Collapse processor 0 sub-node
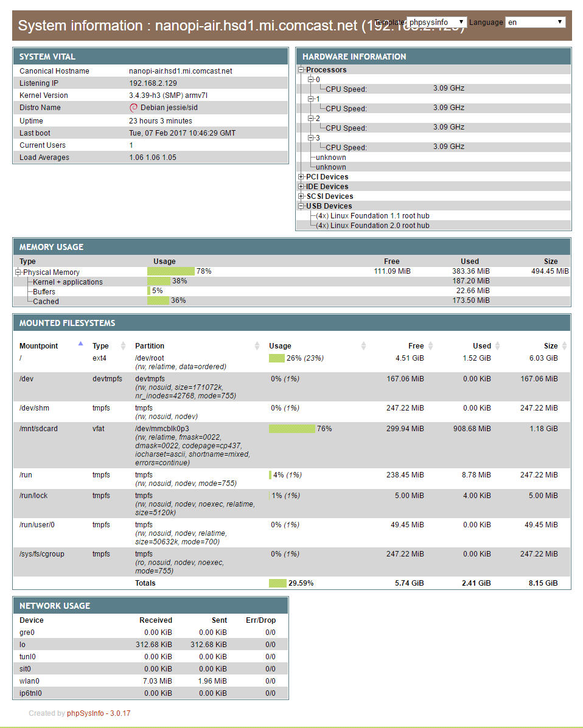The height and width of the screenshot is (728, 583). (x=310, y=80)
